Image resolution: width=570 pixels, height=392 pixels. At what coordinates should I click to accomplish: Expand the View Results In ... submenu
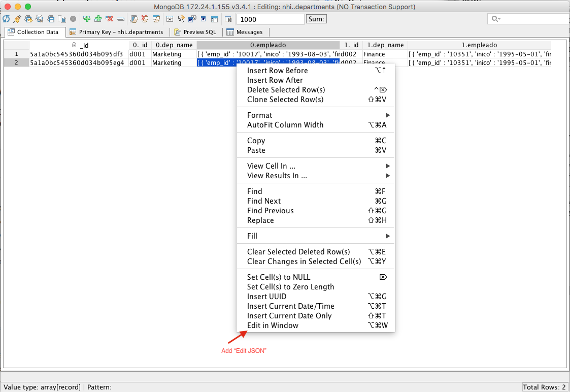(316, 176)
